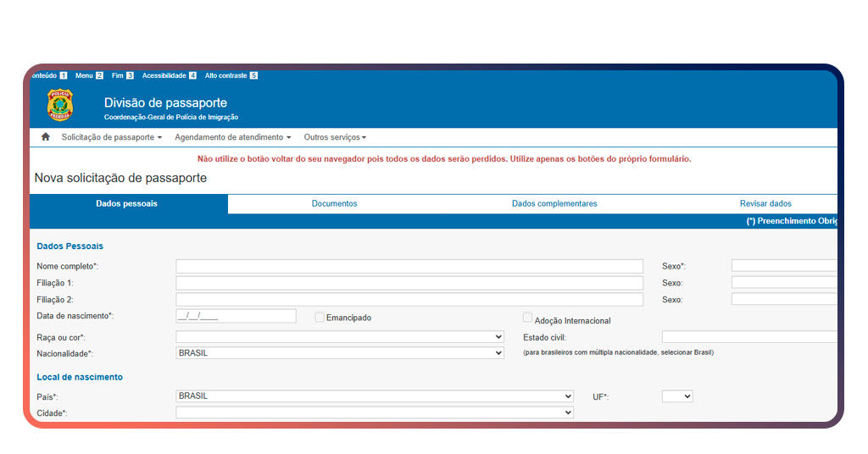Click the Data de nascimento date field

click(x=236, y=316)
